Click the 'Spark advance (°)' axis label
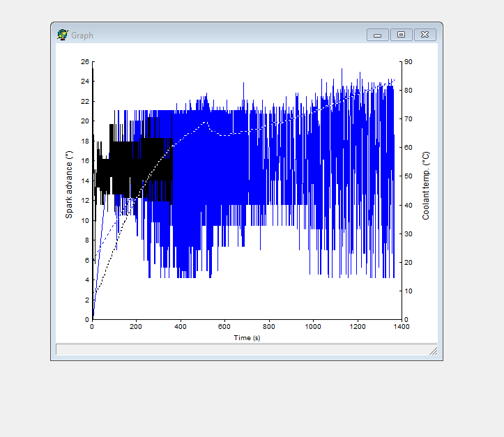This screenshot has height=437, width=504. pos(69,185)
